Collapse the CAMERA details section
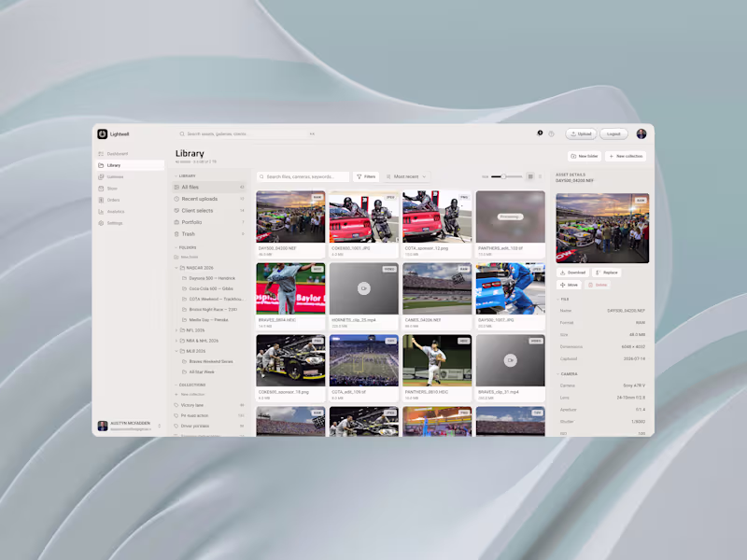Viewport: 747px width, 560px height. click(x=557, y=374)
